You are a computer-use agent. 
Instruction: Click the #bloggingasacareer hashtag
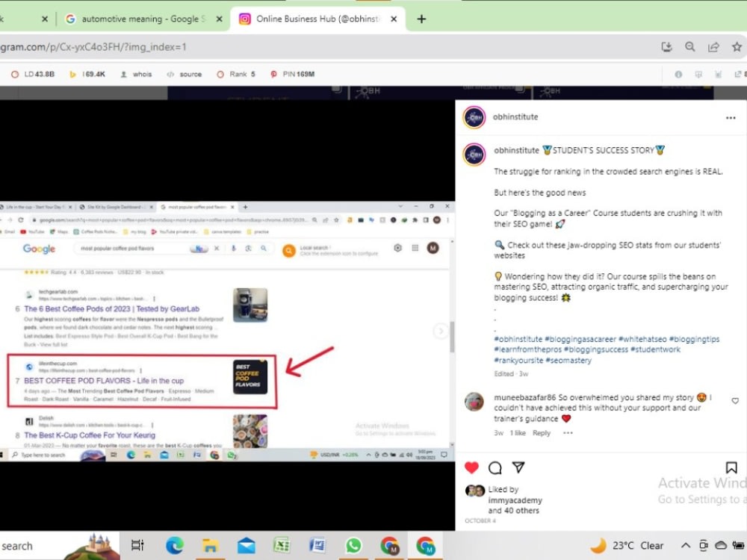(580, 339)
